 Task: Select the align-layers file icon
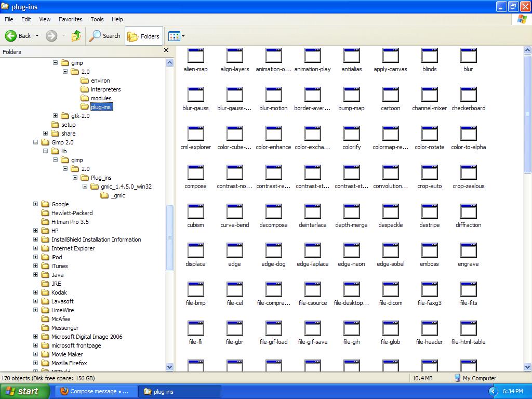point(235,55)
